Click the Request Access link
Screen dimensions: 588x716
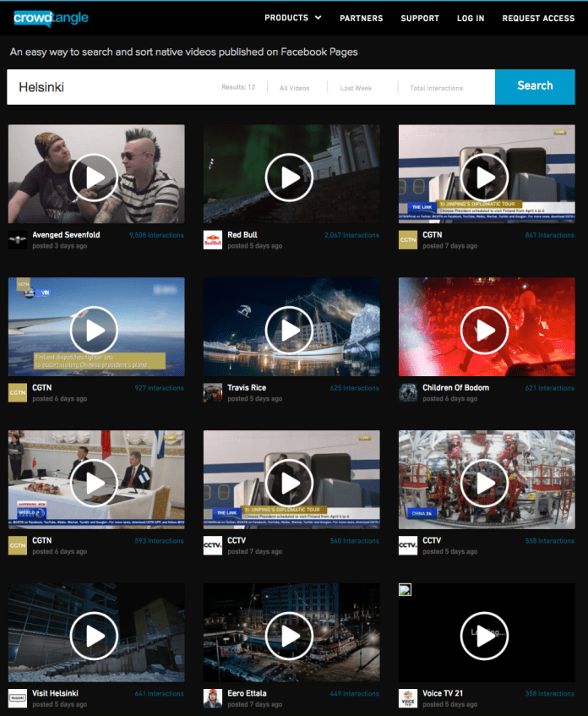pyautogui.click(x=538, y=18)
